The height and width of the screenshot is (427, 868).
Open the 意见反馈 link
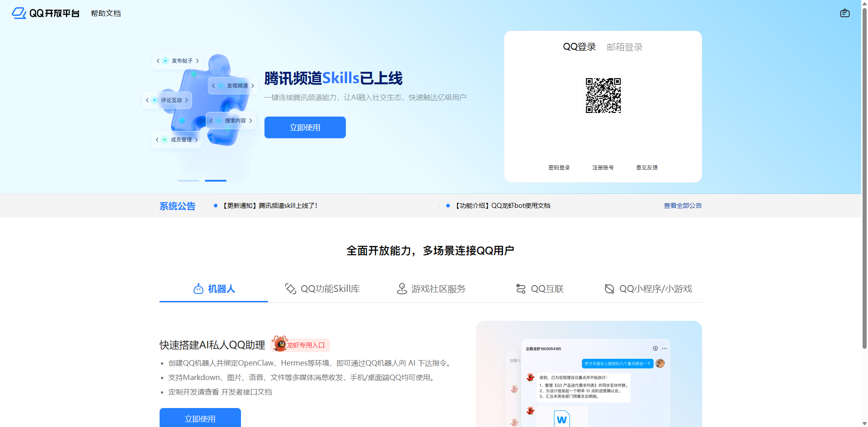(x=647, y=168)
